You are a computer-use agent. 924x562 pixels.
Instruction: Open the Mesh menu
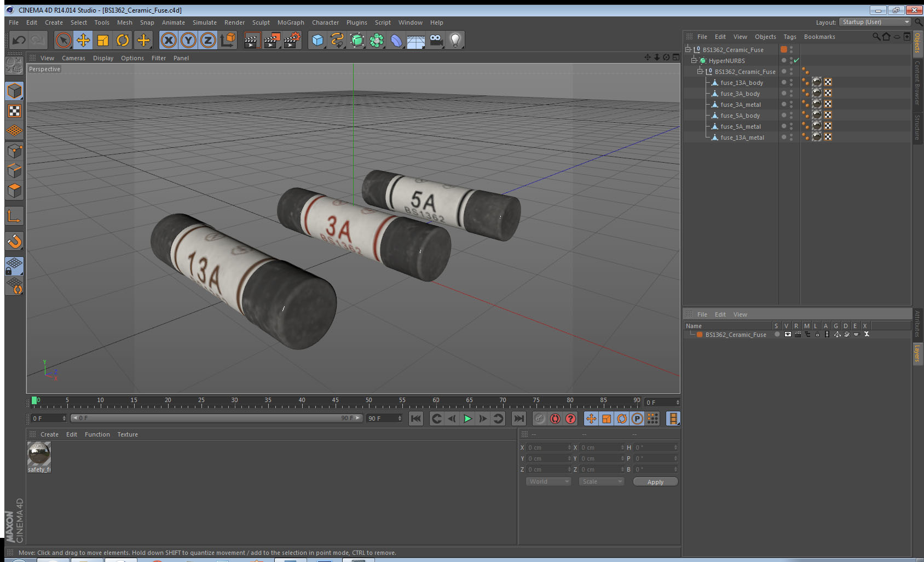click(124, 22)
